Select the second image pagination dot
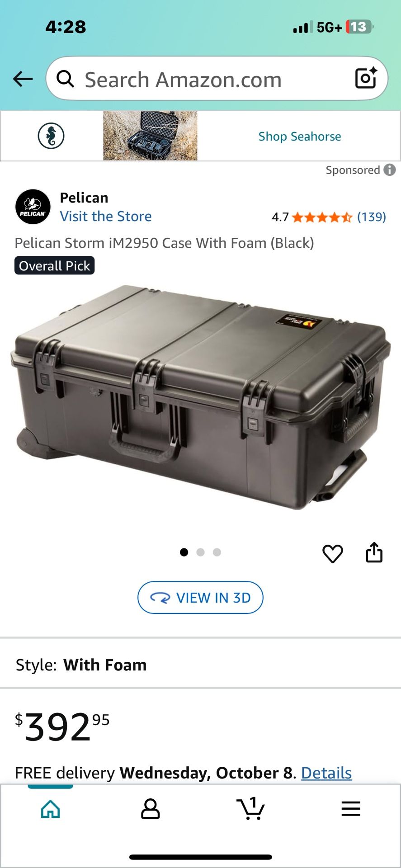This screenshot has width=401, height=868. point(201,552)
